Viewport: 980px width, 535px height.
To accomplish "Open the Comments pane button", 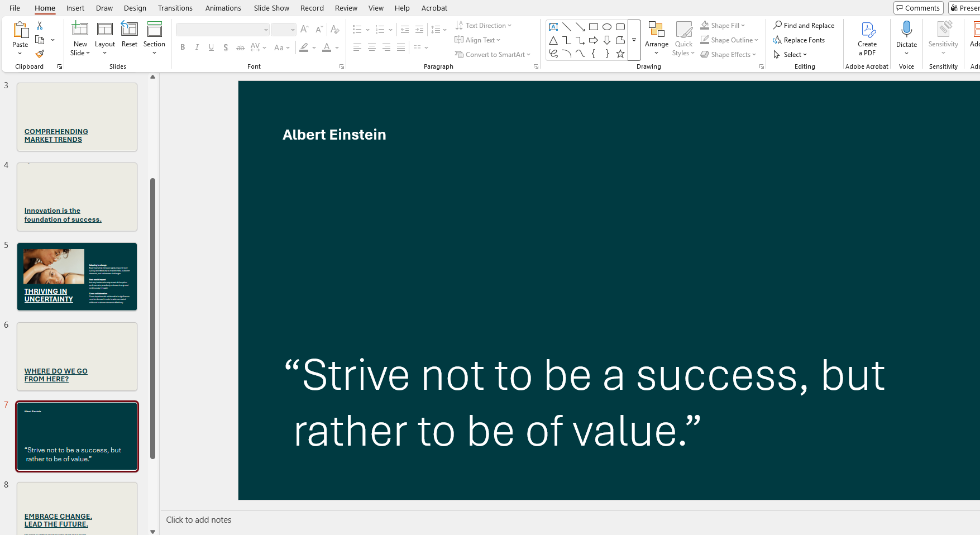I will click(x=918, y=8).
